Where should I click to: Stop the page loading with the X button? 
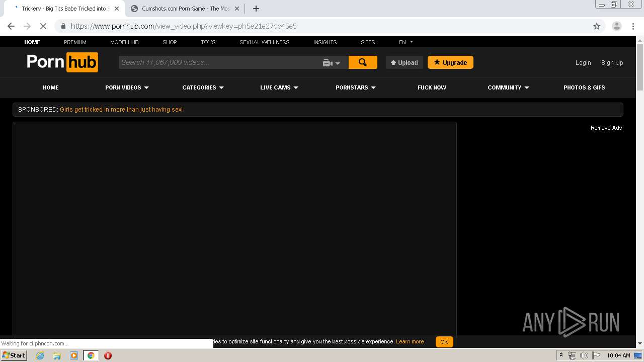tap(43, 26)
